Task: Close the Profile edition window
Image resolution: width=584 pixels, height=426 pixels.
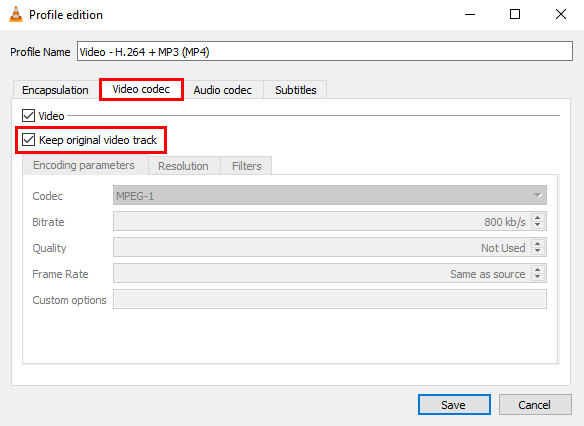Action: pos(561,15)
